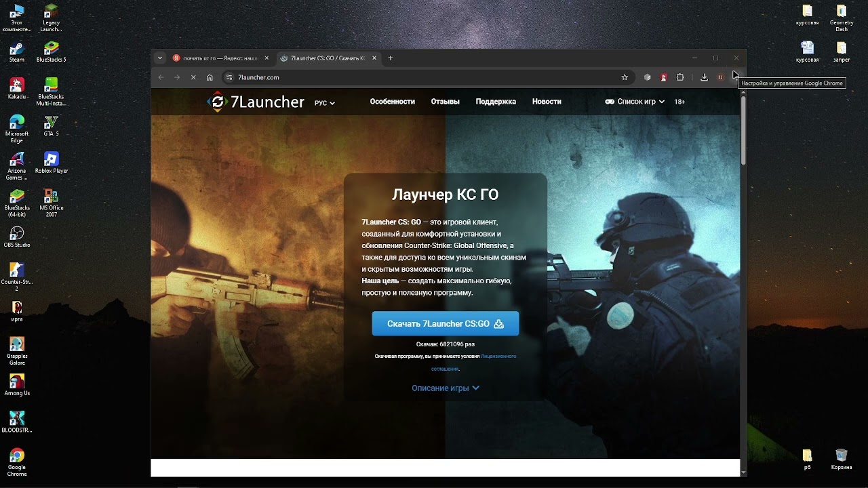Viewport: 868px width, 488px height.
Task: Open the cube-shaped extension icon
Action: (x=648, y=77)
